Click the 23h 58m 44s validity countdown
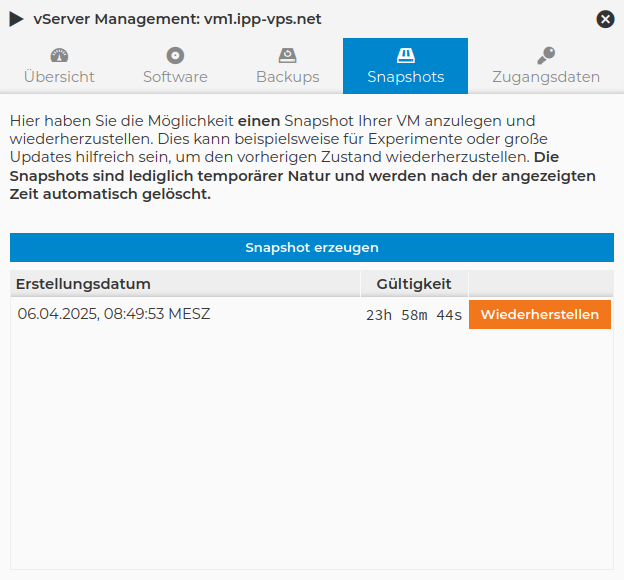This screenshot has width=624, height=580. [414, 315]
